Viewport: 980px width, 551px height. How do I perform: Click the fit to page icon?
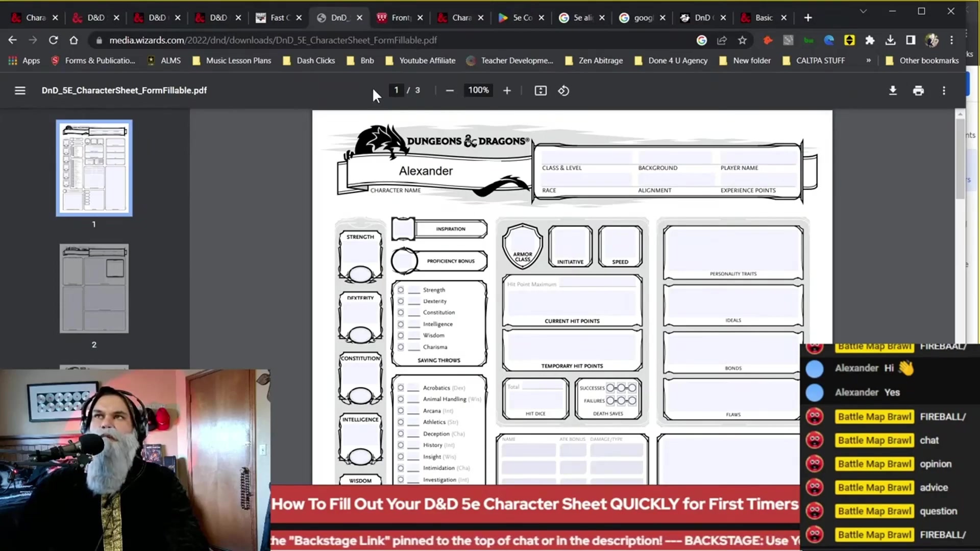point(540,90)
